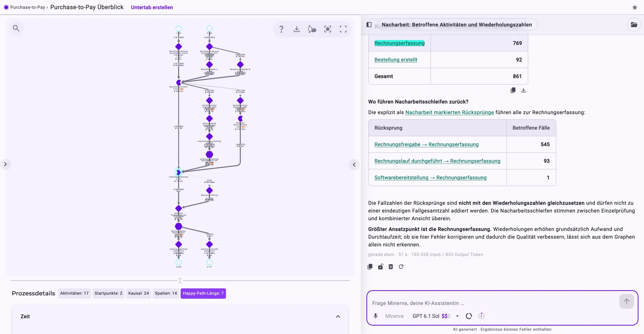Start voice input with microphone
This screenshot has width=644, height=334.
[375, 316]
